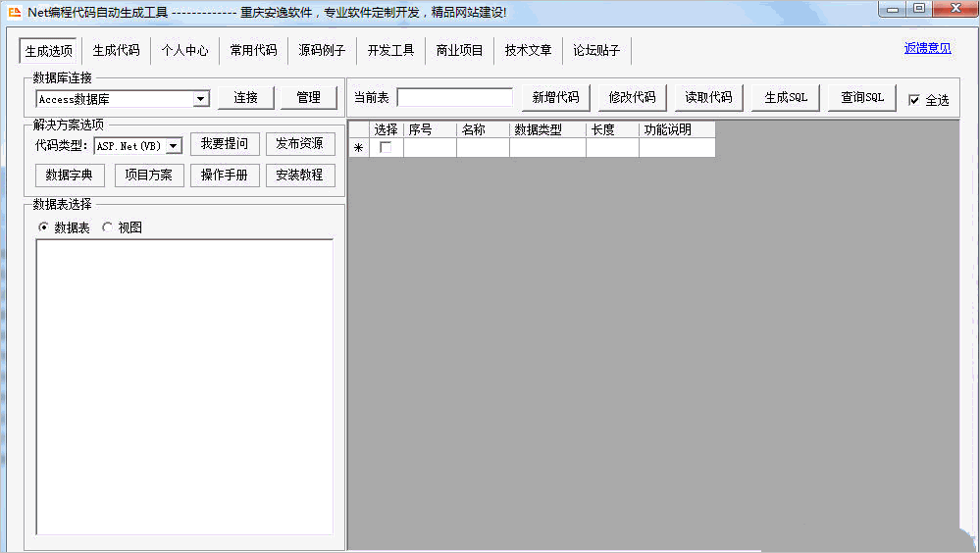Click the 序号 column header
Viewport: 980px width, 553px height.
tap(430, 129)
